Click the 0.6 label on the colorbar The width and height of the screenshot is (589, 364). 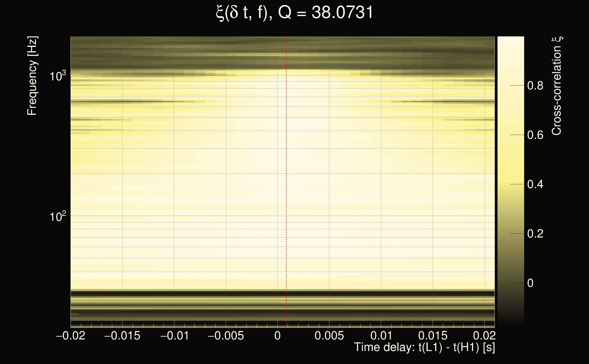(x=535, y=135)
